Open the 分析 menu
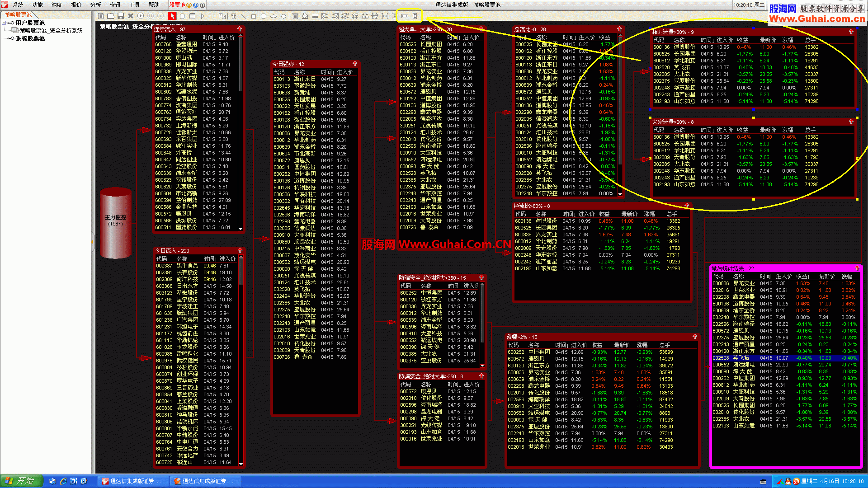 [x=95, y=5]
